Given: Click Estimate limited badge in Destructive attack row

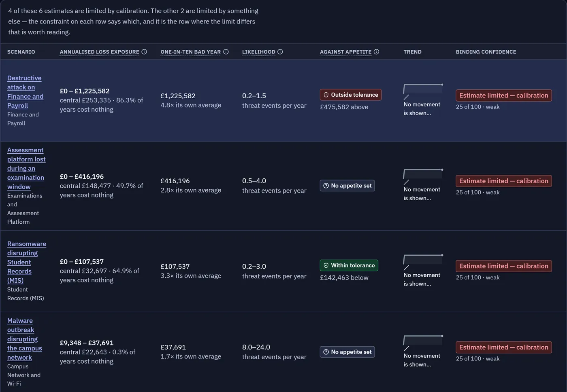Looking at the screenshot, I should [504, 95].
